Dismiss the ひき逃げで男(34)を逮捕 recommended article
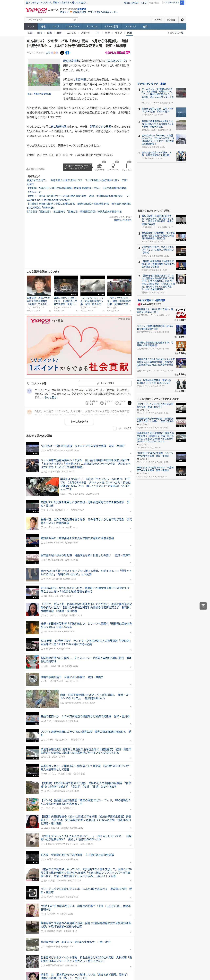210x980 pixels. click(x=130, y=453)
